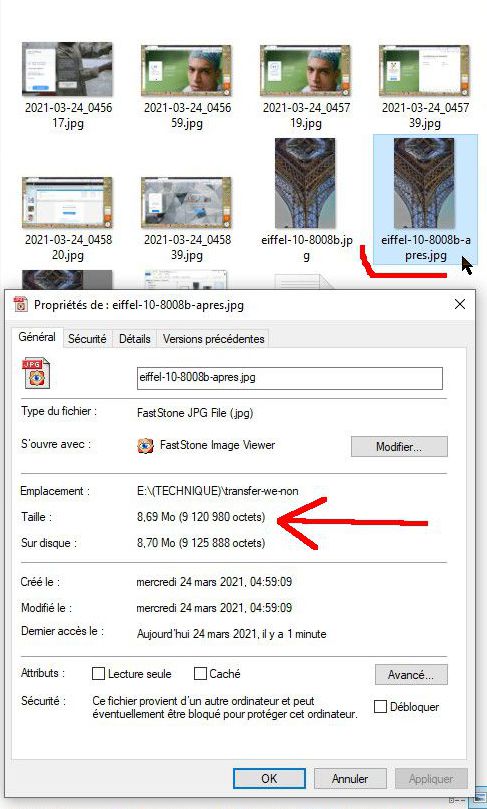This screenshot has height=809, width=487.
Task: Click the FastStone icon in the dialog title bar
Action: click(21, 304)
